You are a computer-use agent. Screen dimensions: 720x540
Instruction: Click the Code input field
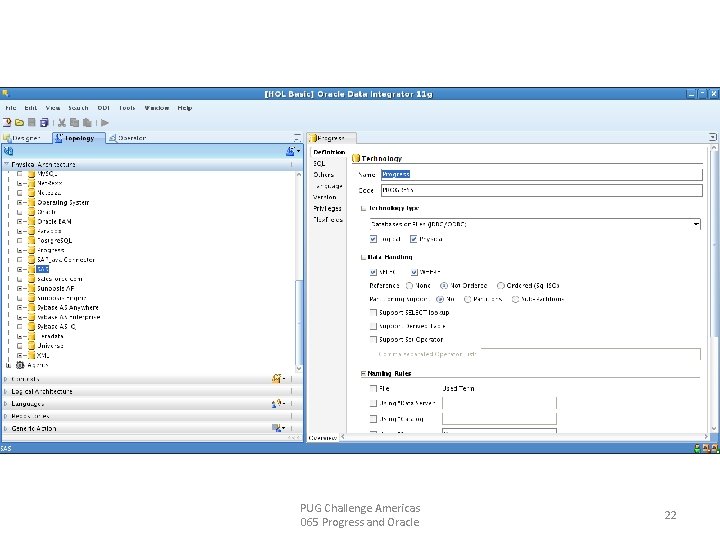542,190
